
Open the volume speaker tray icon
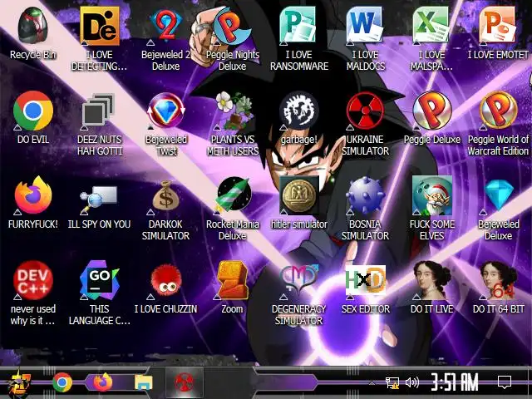(x=412, y=382)
